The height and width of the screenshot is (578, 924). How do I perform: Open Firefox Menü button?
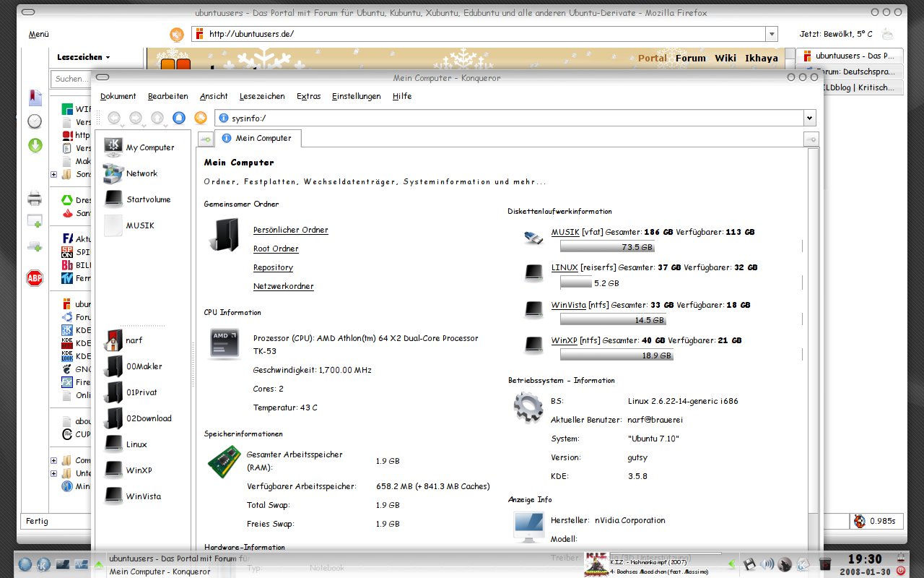pyautogui.click(x=39, y=34)
